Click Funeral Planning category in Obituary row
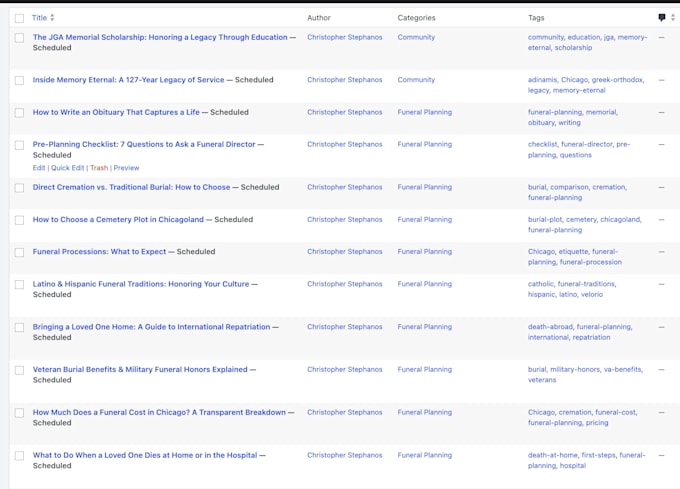Screen dimensions: 680x489 [425, 112]
